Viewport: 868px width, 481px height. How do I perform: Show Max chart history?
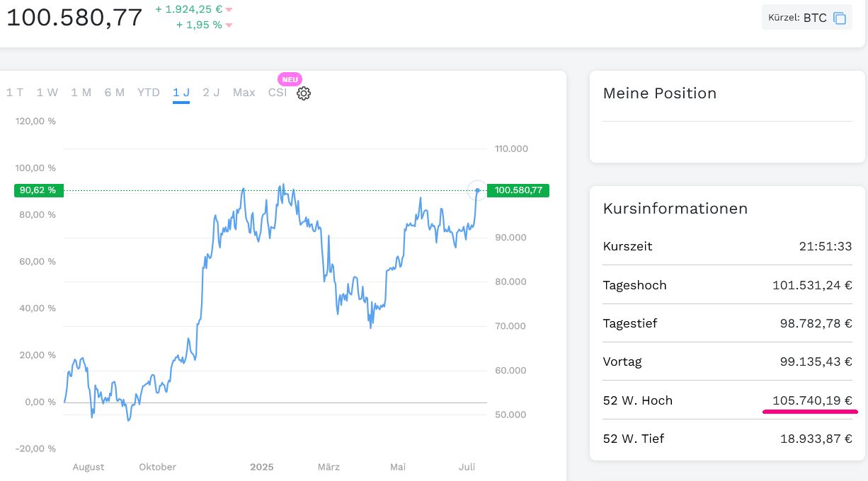(x=244, y=93)
